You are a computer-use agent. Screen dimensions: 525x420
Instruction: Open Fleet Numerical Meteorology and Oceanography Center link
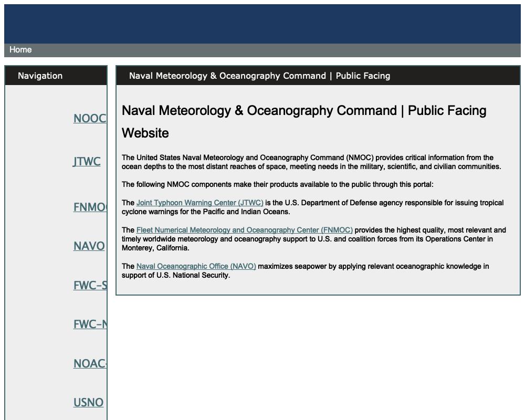pyautogui.click(x=244, y=230)
